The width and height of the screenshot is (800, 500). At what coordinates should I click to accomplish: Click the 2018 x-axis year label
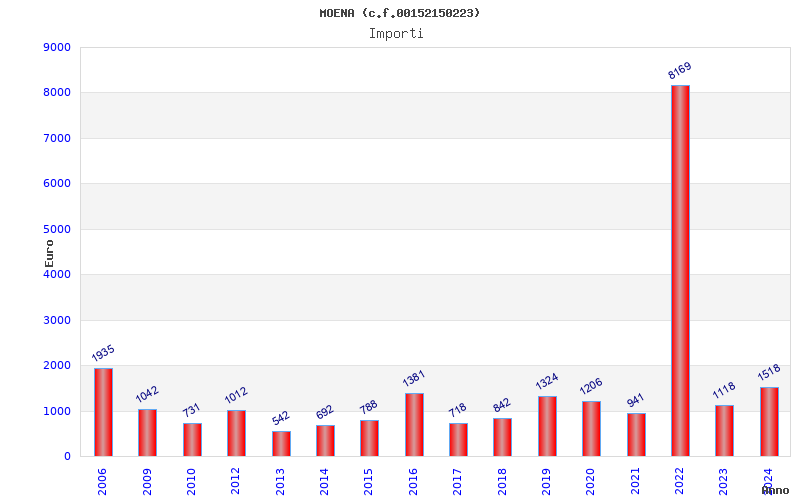pyautogui.click(x=502, y=482)
